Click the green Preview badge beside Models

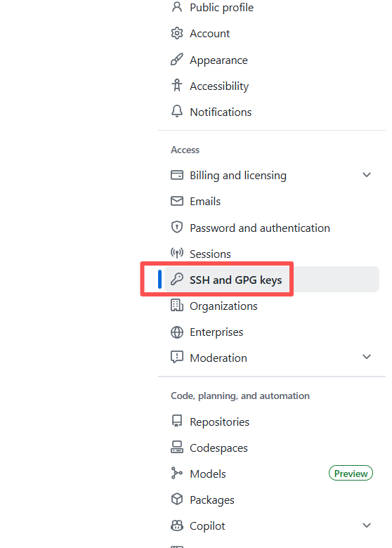point(351,474)
